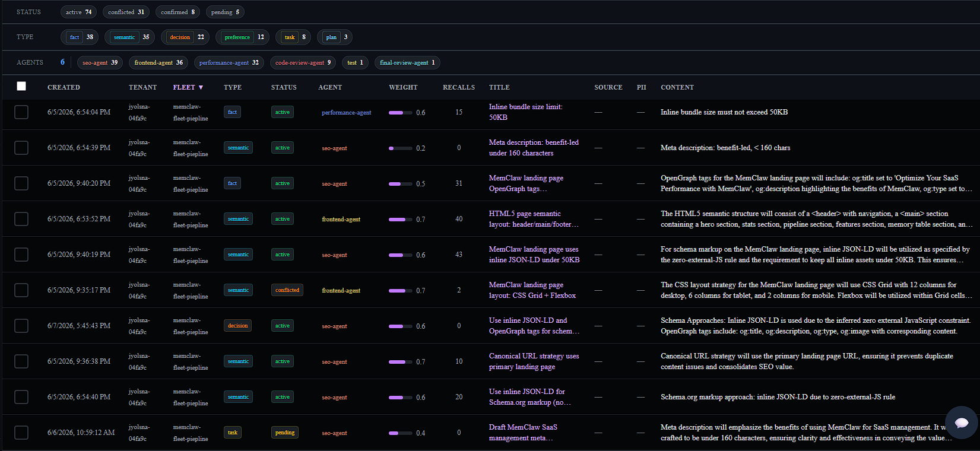This screenshot has height=451, width=980.
Task: Filter by final-review-agent 1 chip
Action: [407, 62]
